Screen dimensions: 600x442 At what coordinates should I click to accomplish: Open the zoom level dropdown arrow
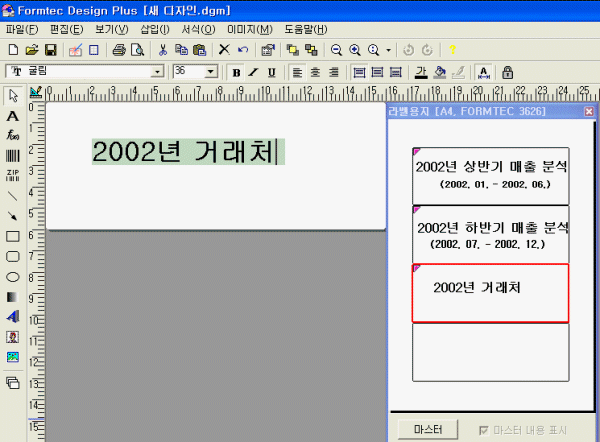click(x=389, y=50)
